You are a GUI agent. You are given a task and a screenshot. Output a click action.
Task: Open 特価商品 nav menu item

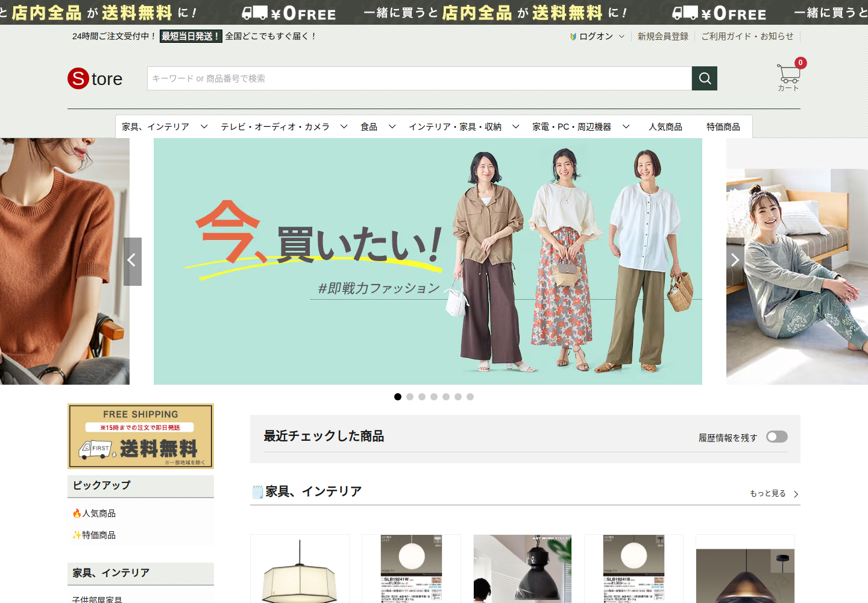723,127
